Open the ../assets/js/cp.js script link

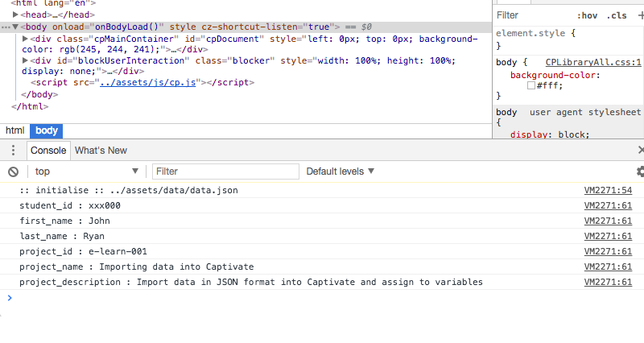pyautogui.click(x=148, y=82)
